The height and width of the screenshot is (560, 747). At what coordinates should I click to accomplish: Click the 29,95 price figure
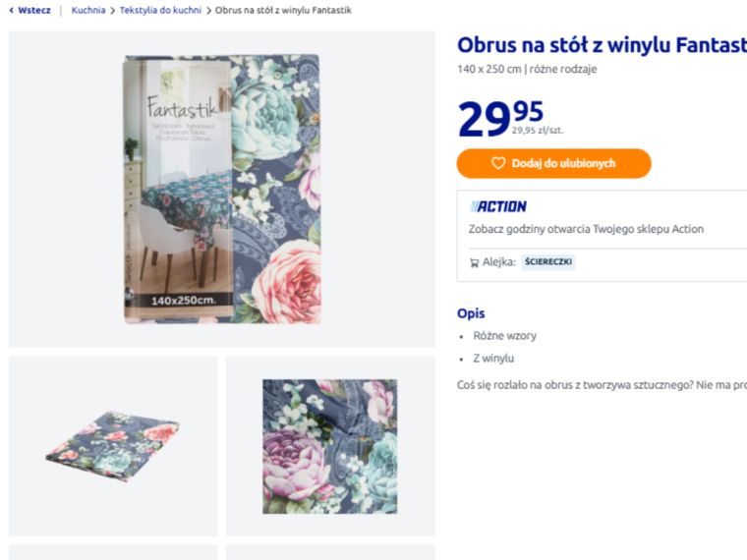point(500,118)
